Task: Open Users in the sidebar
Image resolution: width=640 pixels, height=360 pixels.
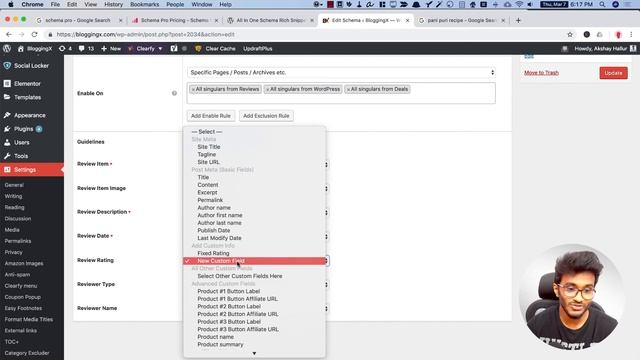Action: (x=22, y=143)
